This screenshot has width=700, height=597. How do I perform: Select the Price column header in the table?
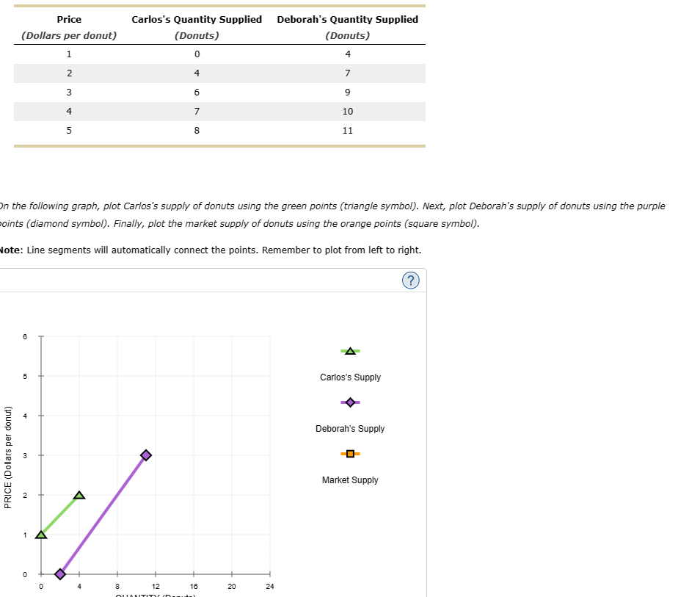coord(69,19)
